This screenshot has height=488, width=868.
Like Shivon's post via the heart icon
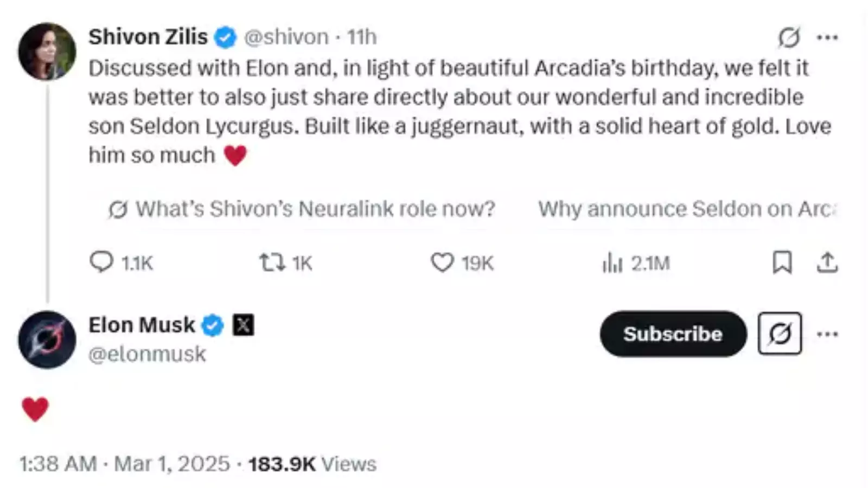click(443, 263)
